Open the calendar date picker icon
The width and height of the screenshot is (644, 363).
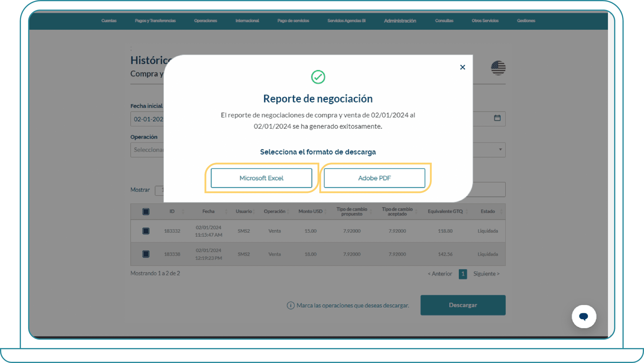497,118
